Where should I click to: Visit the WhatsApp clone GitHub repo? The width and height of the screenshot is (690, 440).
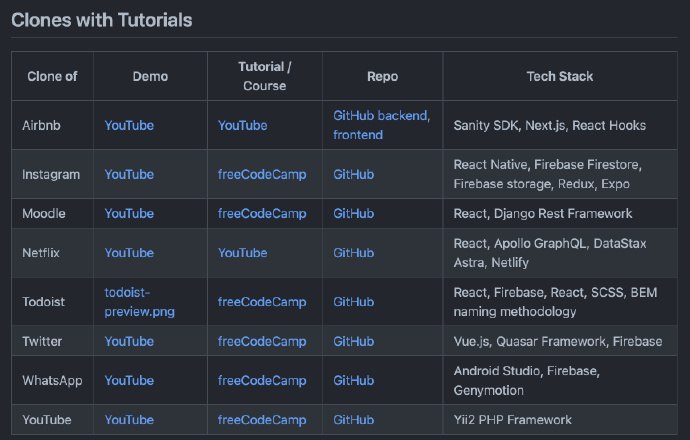pos(353,380)
